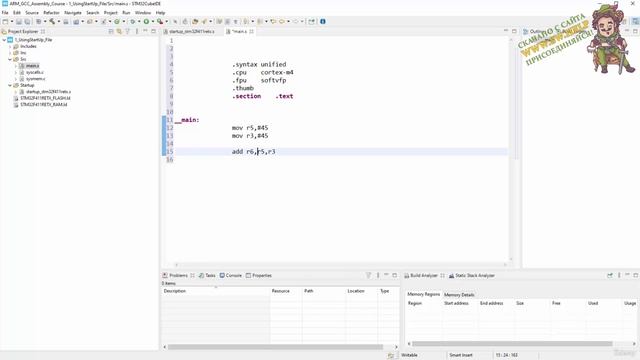Open the Edit menu
This screenshot has width=640, height=360.
pos(17,13)
